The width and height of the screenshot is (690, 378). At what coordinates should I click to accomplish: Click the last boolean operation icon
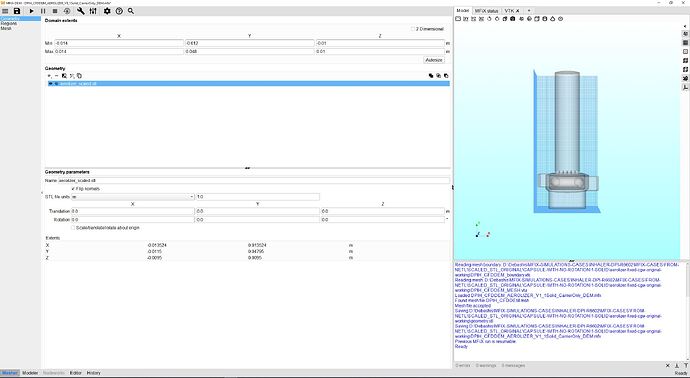446,76
